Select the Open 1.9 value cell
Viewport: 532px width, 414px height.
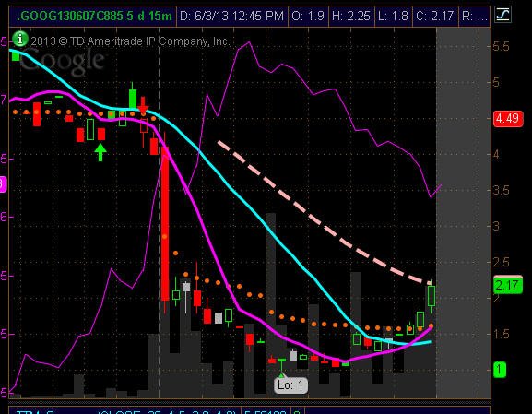[308, 16]
